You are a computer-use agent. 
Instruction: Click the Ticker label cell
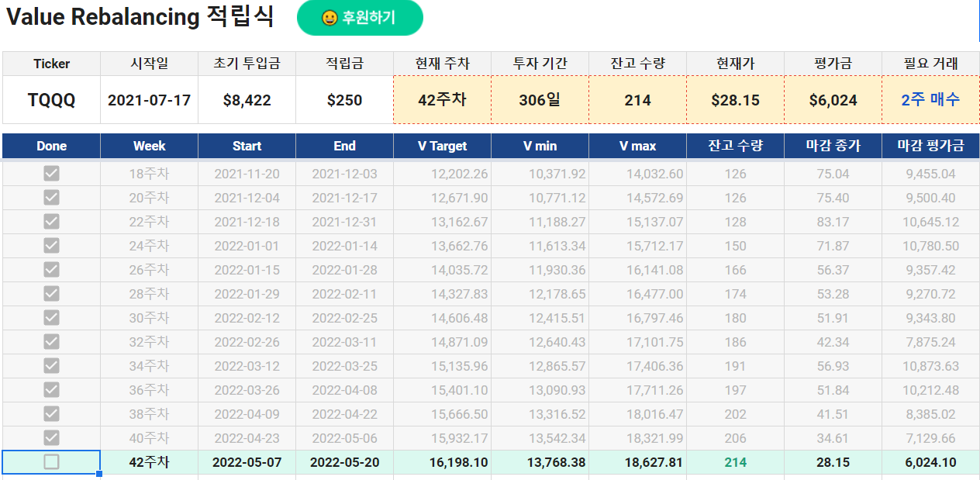click(51, 64)
